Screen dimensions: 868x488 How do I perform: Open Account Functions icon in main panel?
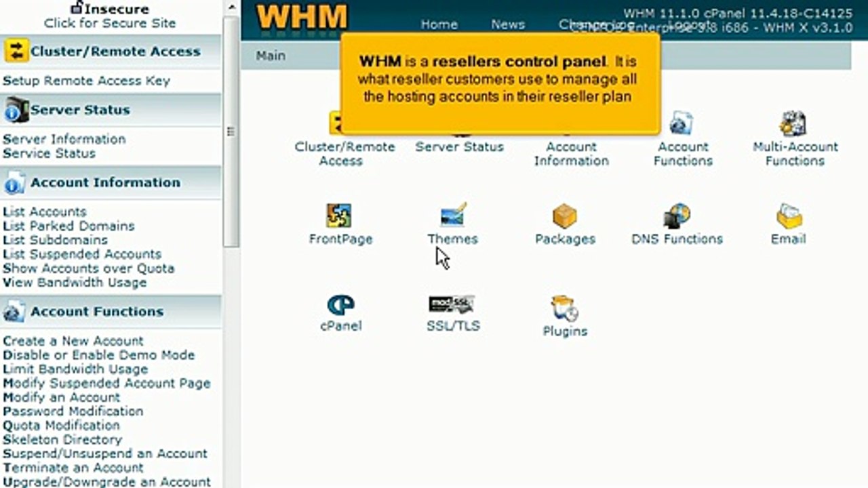point(681,123)
